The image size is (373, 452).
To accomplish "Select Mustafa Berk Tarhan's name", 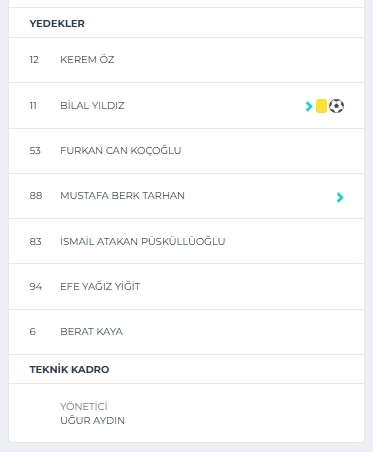I will click(122, 196).
